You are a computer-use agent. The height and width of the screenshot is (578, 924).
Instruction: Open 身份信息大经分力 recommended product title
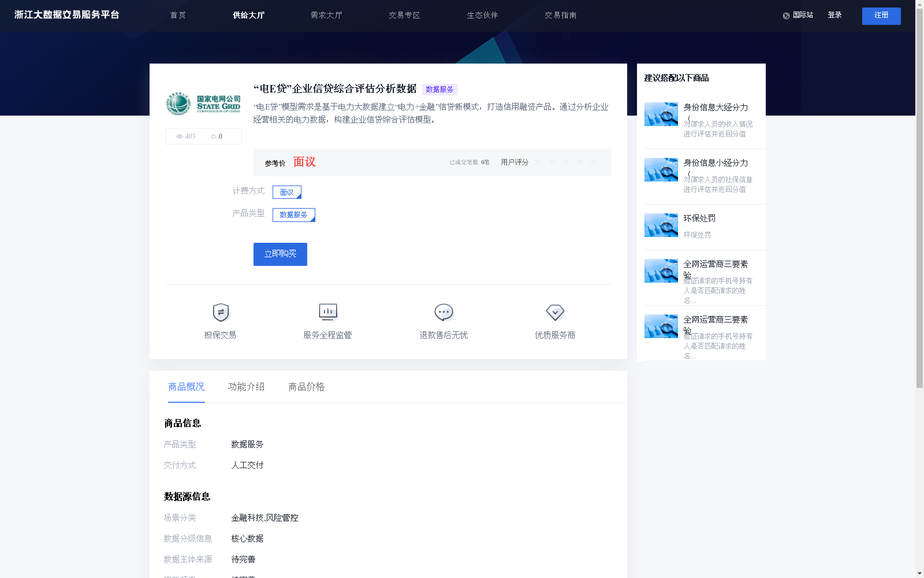[x=716, y=108]
